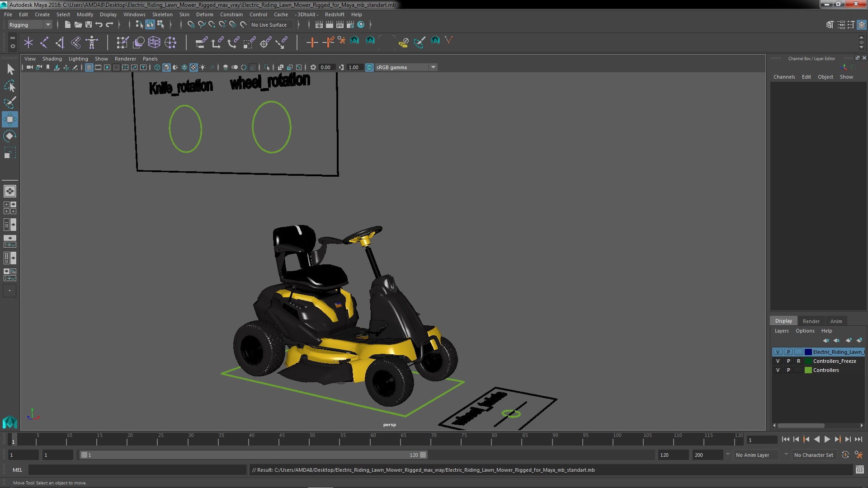Viewport: 868px width, 488px height.
Task: Click the Snap to Curves icon
Action: point(202,25)
